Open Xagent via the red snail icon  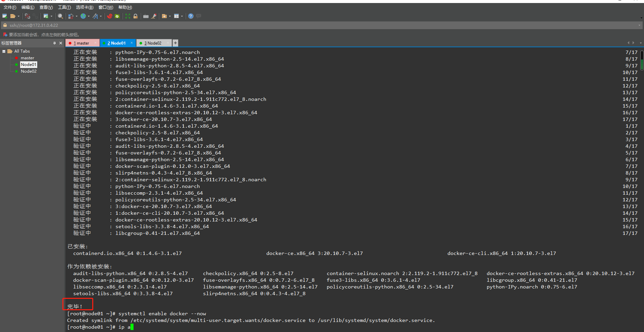click(x=110, y=16)
